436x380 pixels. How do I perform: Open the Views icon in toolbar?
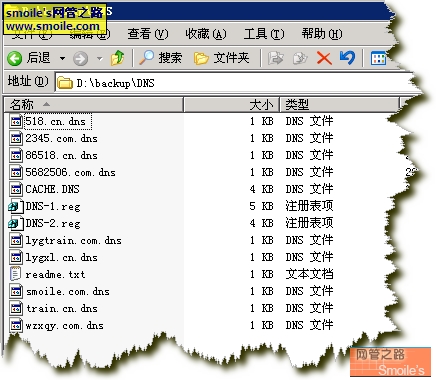(378, 59)
